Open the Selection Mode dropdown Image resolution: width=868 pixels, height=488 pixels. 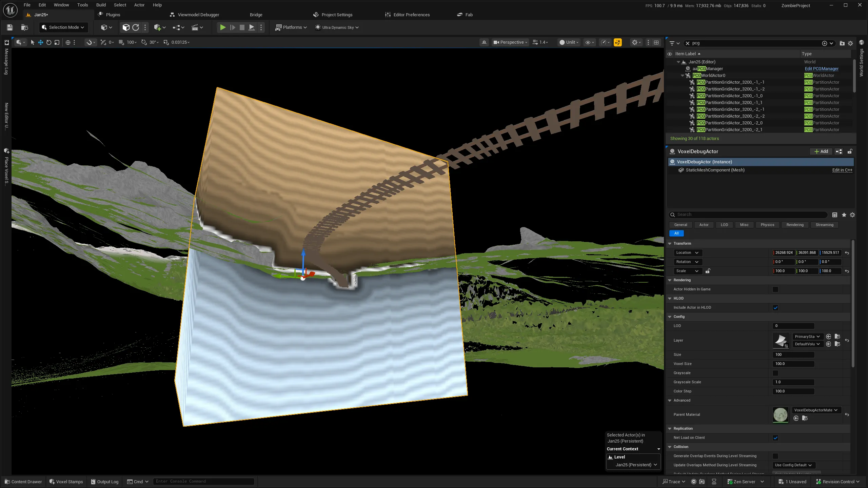(x=63, y=27)
